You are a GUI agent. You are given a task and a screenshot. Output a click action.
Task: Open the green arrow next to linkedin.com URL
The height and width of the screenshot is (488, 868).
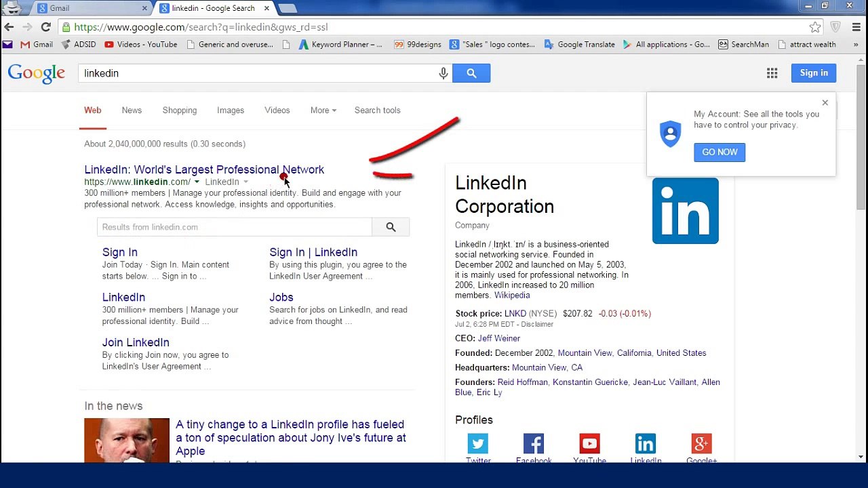coord(197,182)
